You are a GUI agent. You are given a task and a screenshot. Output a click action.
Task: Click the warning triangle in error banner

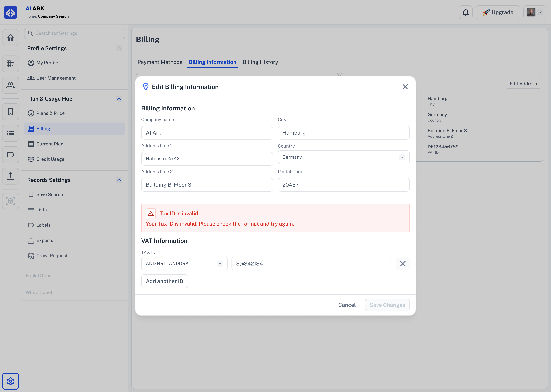[151, 214]
